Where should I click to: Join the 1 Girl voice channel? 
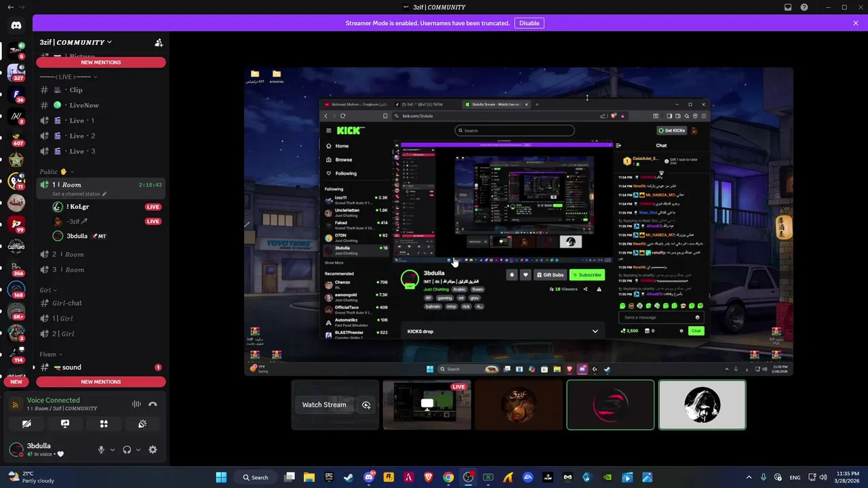tap(101, 319)
